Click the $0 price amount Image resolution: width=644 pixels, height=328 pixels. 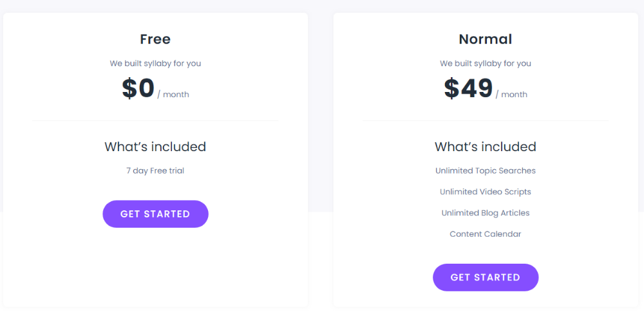pyautogui.click(x=138, y=89)
